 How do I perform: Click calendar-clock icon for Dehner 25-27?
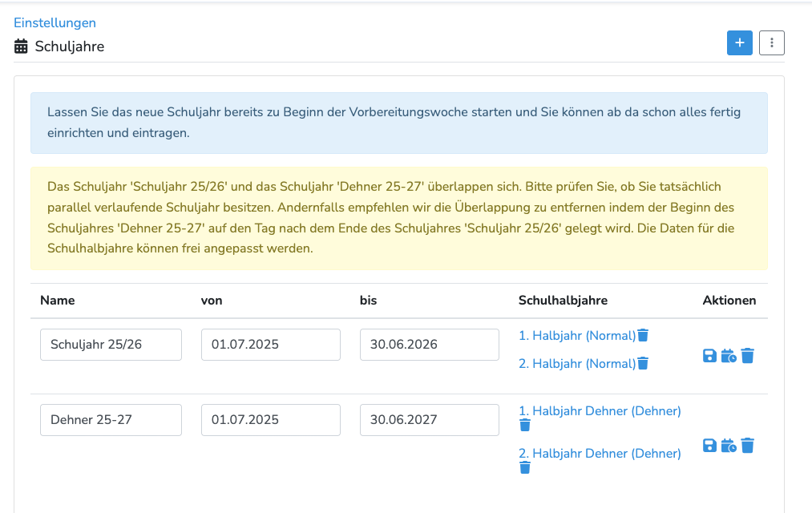click(x=729, y=446)
